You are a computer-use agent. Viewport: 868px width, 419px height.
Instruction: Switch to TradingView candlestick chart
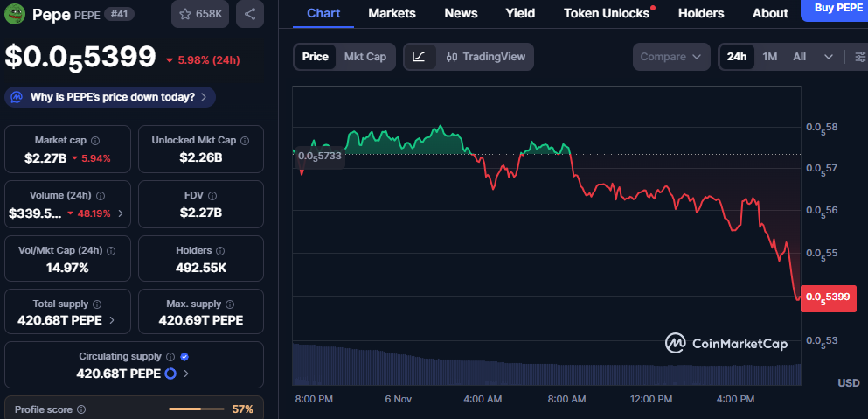click(485, 57)
